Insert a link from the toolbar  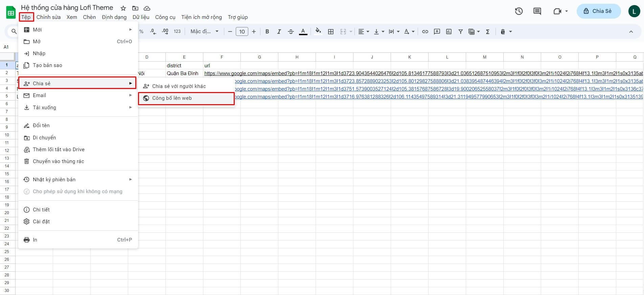(425, 31)
